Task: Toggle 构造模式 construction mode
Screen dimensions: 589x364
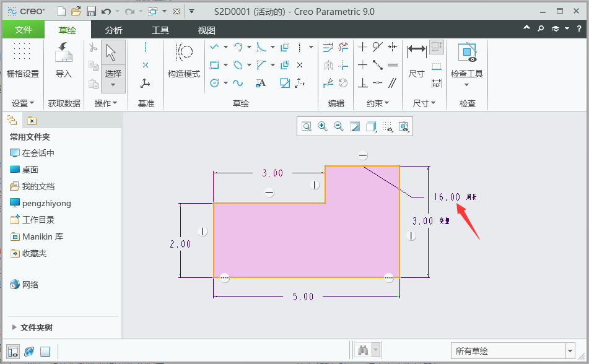Action: click(x=184, y=61)
